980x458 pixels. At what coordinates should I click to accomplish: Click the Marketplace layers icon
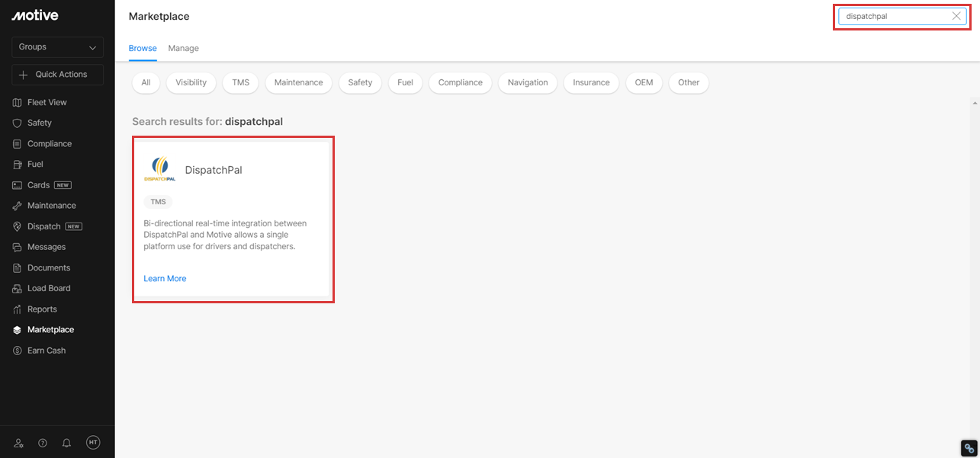pyautogui.click(x=18, y=330)
